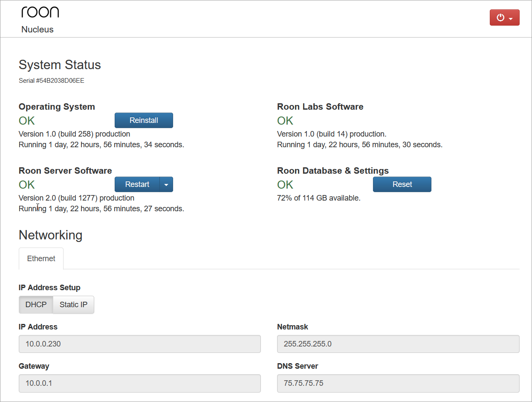Select the DHCP address setup option
This screenshot has width=532, height=402.
(36, 305)
